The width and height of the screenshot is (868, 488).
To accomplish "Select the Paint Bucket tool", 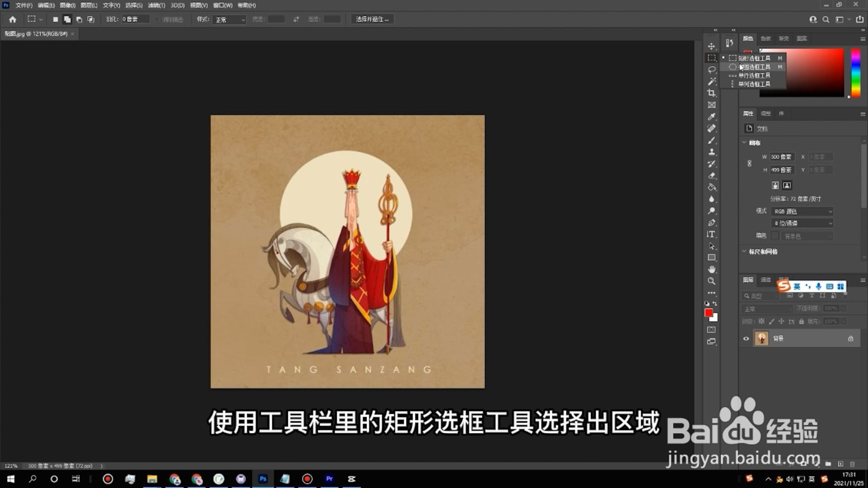I will point(711,187).
